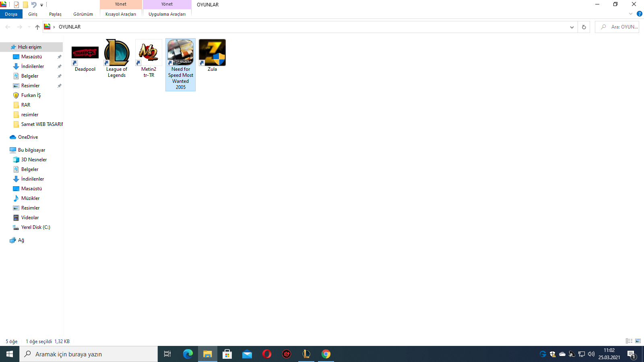This screenshot has width=644, height=362.
Task: Open the network icon in system tray
Action: point(582,354)
